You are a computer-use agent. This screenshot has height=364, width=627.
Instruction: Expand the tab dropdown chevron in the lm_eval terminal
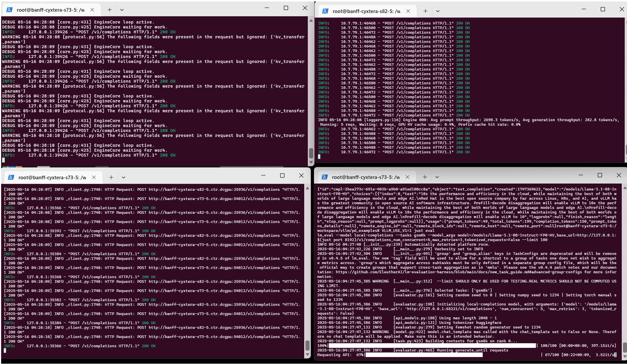(437, 177)
